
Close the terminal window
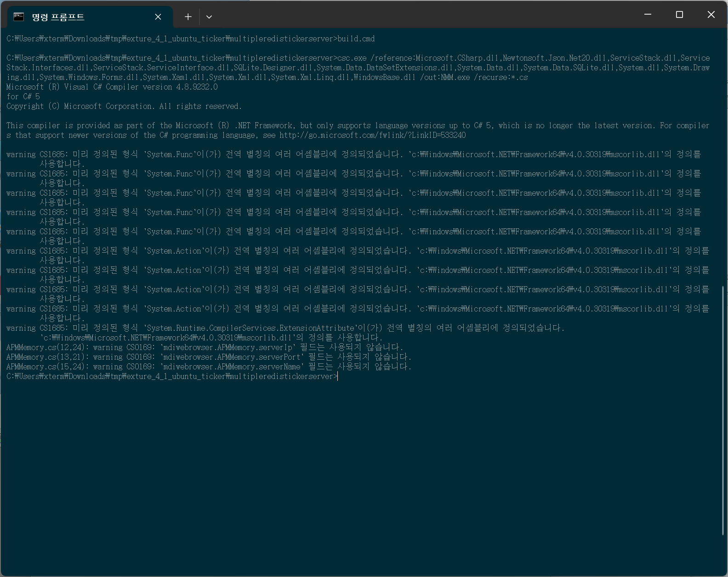coord(711,15)
